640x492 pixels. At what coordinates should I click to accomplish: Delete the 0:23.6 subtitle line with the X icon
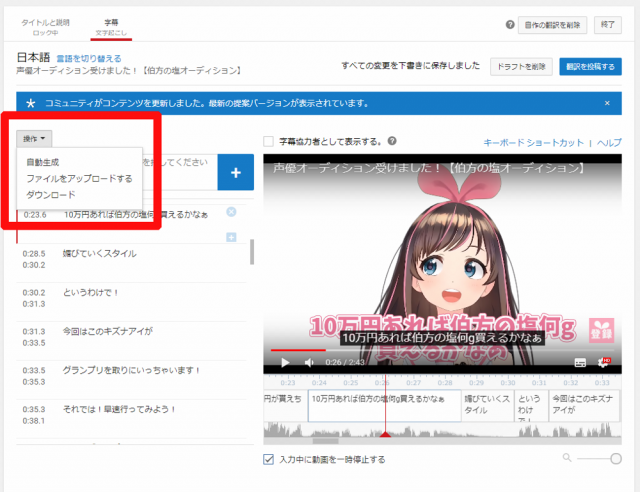231,212
